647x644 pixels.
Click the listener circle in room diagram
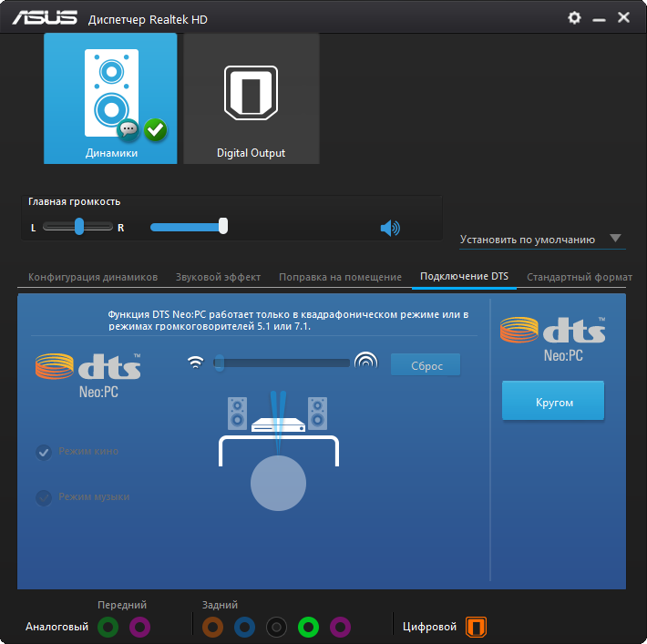pos(278,483)
